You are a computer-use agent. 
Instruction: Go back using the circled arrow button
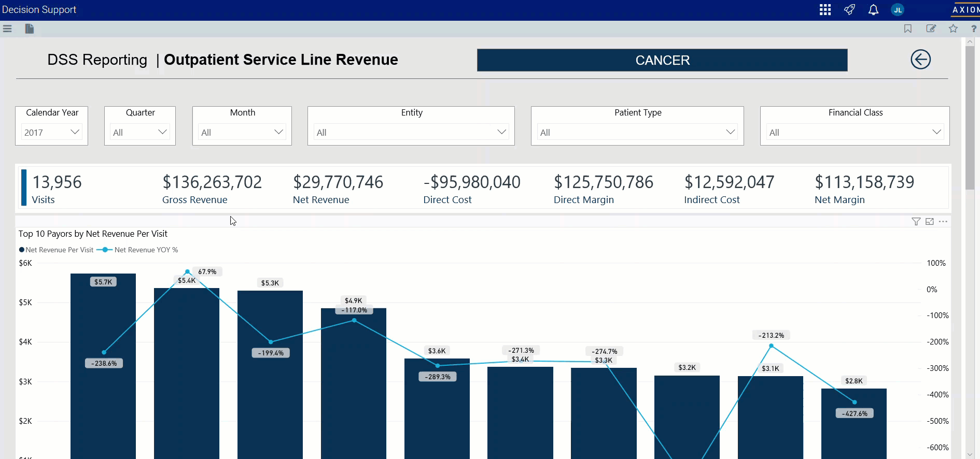(x=921, y=60)
